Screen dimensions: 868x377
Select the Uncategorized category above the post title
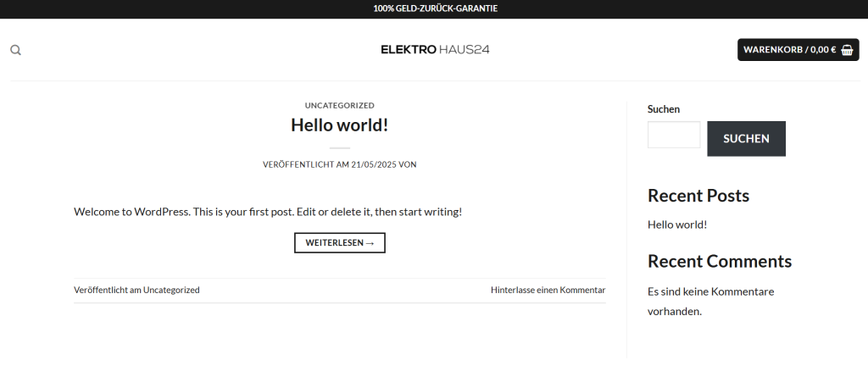click(339, 106)
